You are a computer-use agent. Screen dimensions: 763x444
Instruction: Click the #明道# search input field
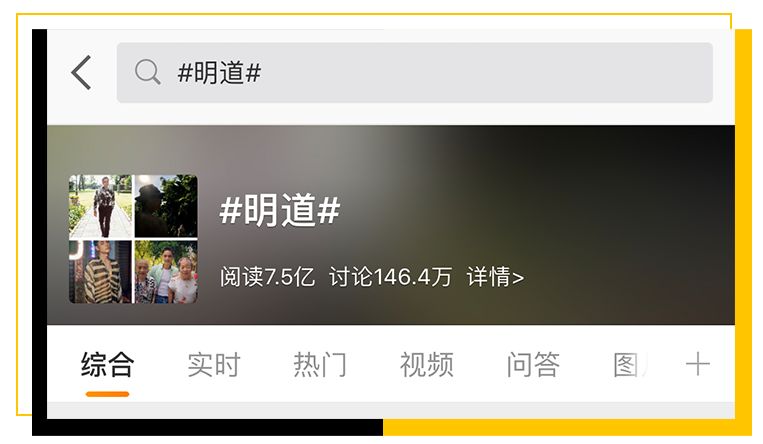pyautogui.click(x=415, y=73)
